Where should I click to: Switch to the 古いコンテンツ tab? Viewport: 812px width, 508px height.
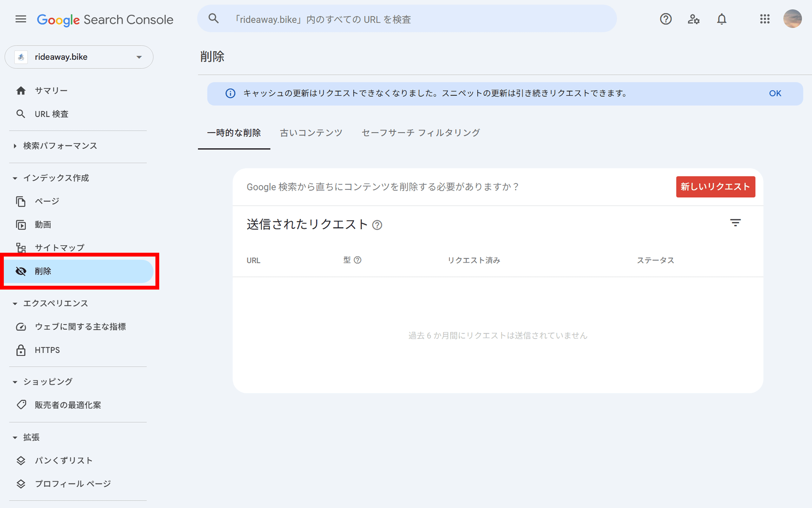pyautogui.click(x=311, y=133)
